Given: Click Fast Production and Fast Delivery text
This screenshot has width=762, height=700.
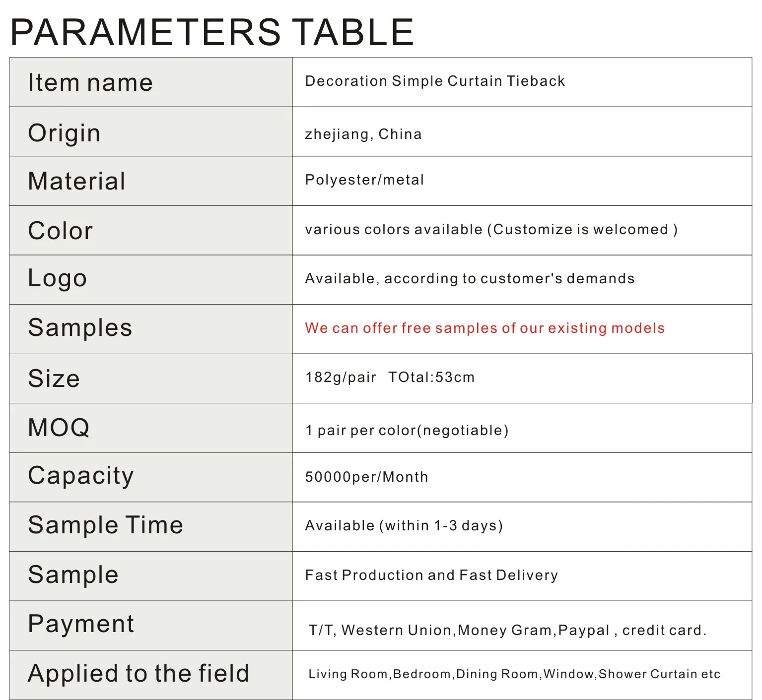Looking at the screenshot, I should [x=431, y=575].
